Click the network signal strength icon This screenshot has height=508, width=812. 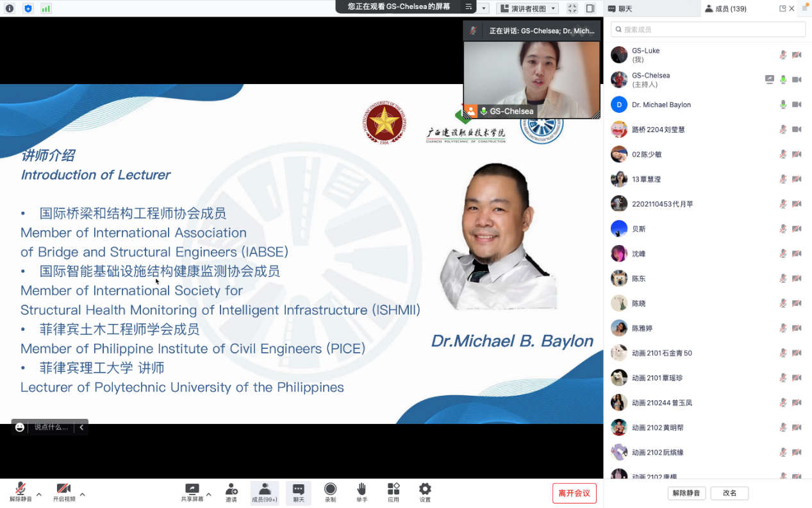tap(46, 8)
